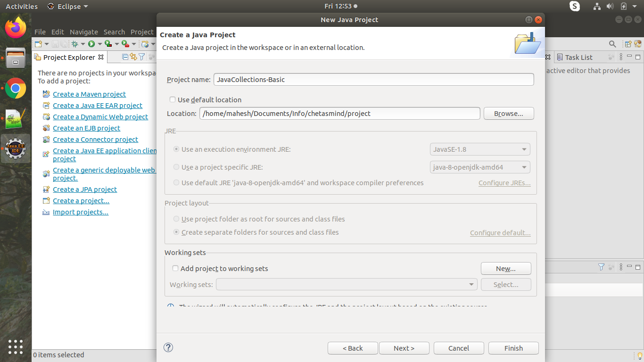Collapse all items in Project Explorer
Viewport: 644px width, 362px height.
[x=125, y=57]
